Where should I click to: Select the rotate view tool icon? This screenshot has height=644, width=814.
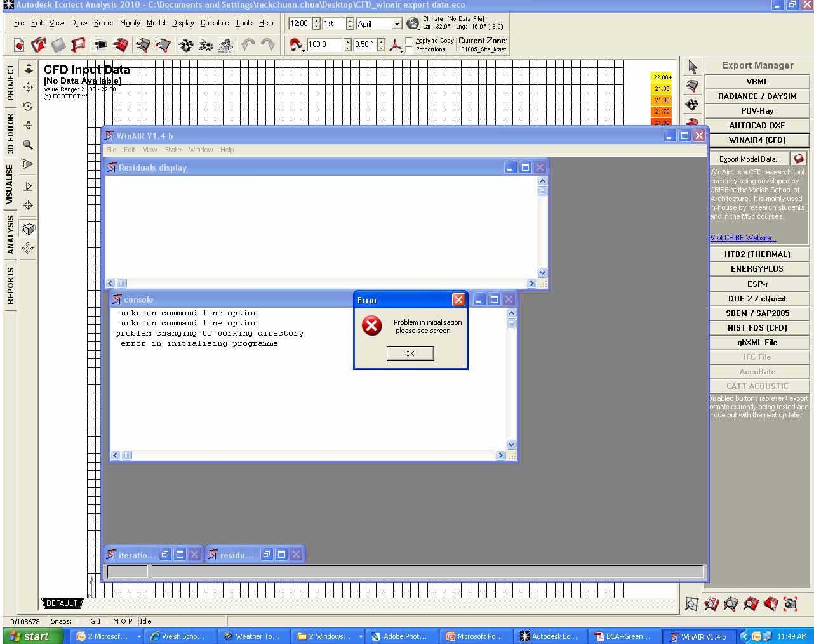point(28,106)
